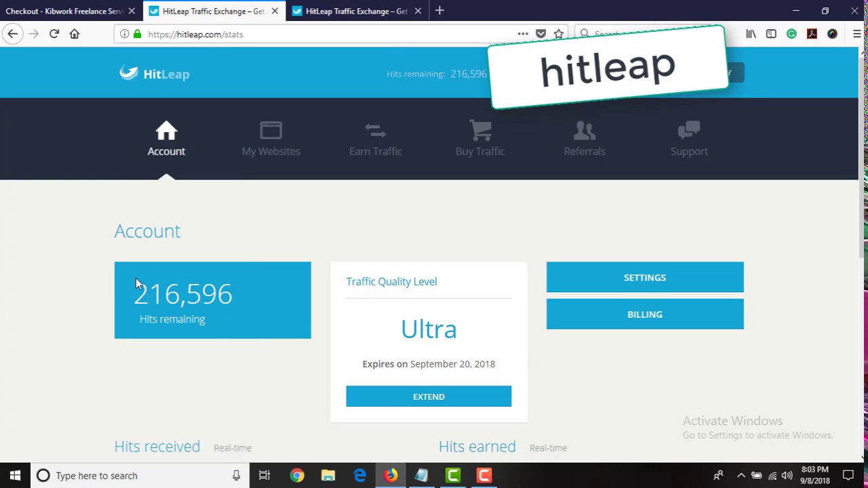Open File Explorer from the taskbar
Screen dimensions: 868x488
coord(328,476)
